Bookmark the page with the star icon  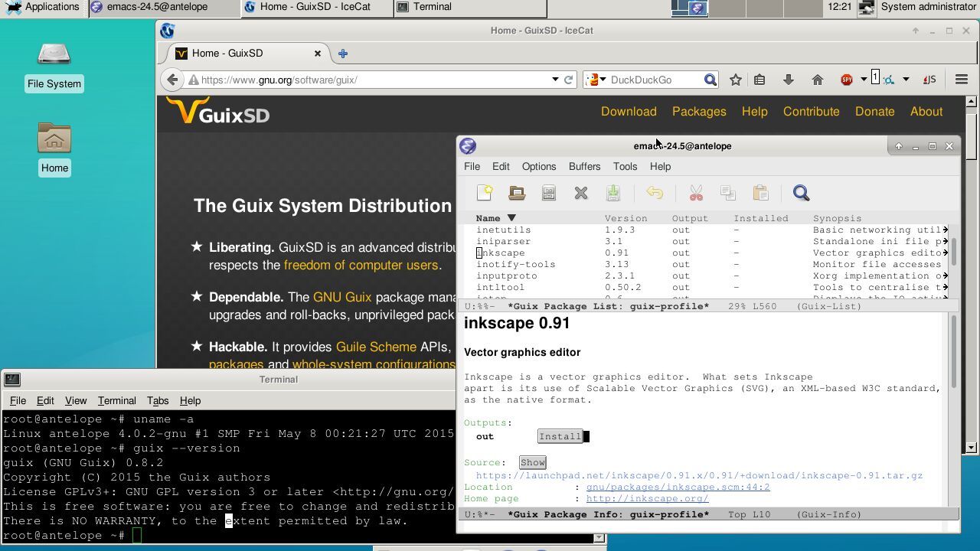tap(736, 80)
